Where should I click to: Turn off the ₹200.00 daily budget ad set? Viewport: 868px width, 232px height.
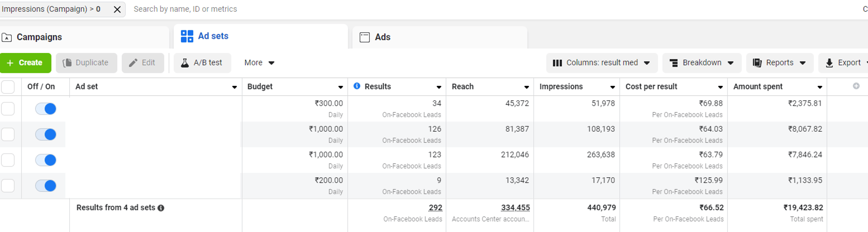click(x=46, y=185)
